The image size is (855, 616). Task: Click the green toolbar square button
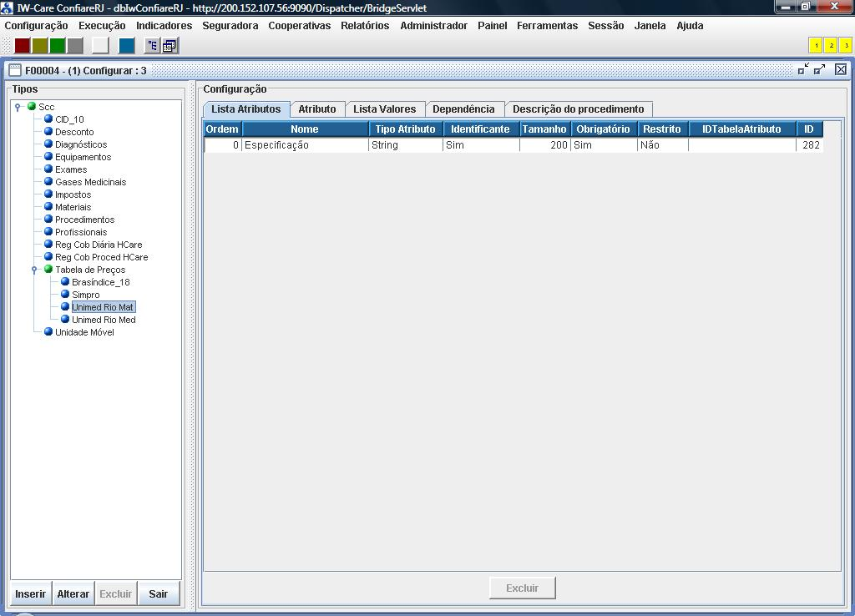click(x=58, y=45)
